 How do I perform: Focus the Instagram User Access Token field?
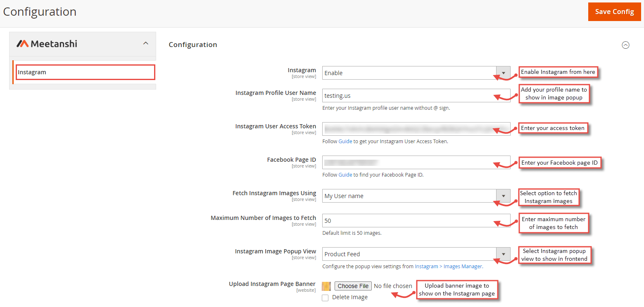click(416, 129)
